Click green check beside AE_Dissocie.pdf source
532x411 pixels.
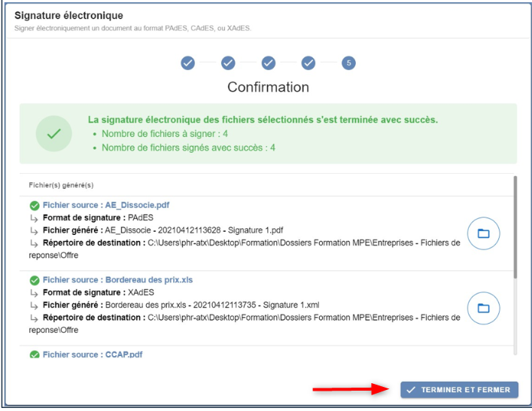34,205
